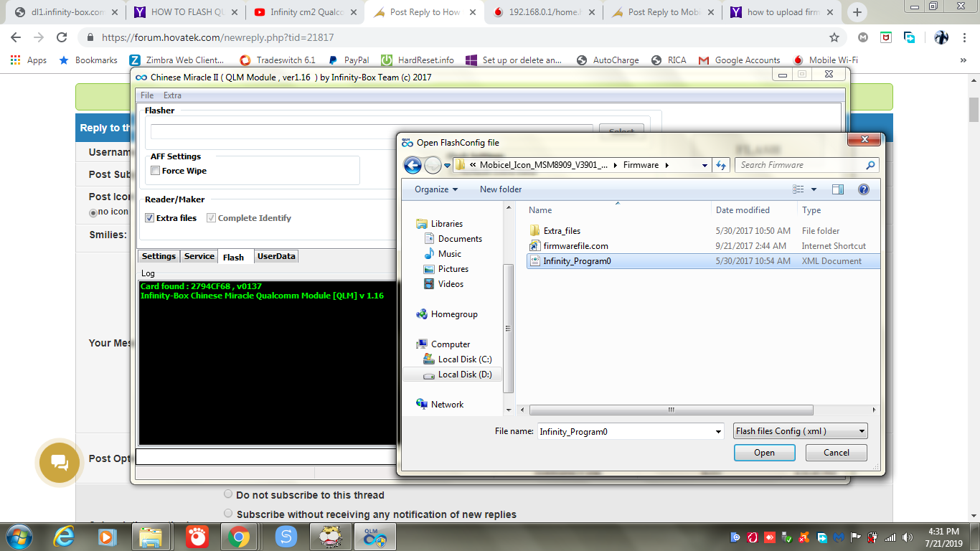Click the volume icon in the system tray

[908, 537]
